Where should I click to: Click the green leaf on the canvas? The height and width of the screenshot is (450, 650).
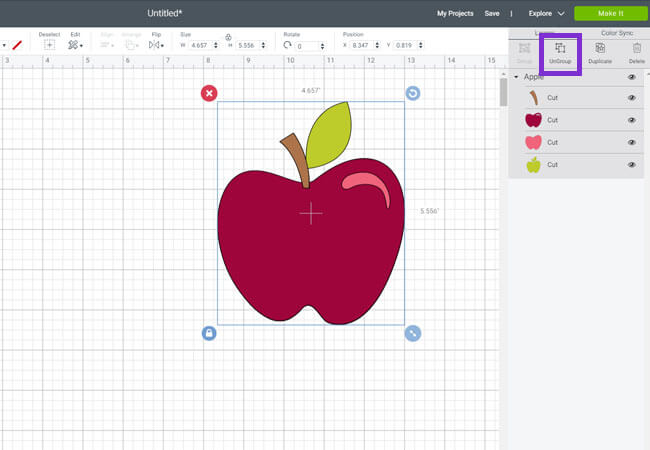pos(329,135)
